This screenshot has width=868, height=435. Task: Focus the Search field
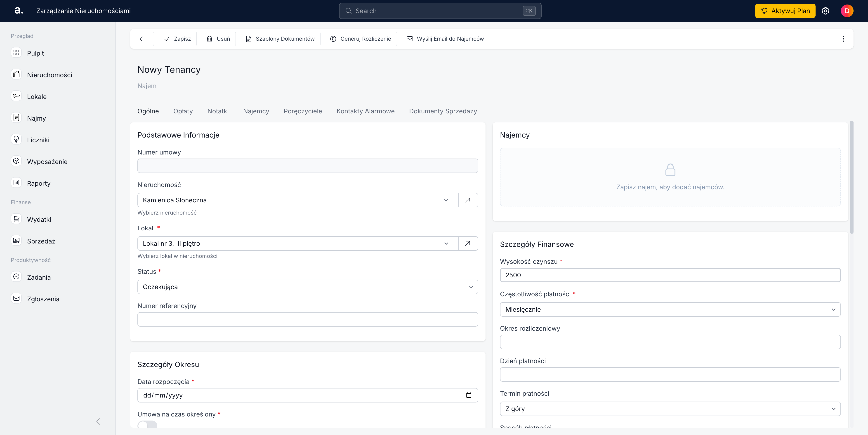point(440,11)
